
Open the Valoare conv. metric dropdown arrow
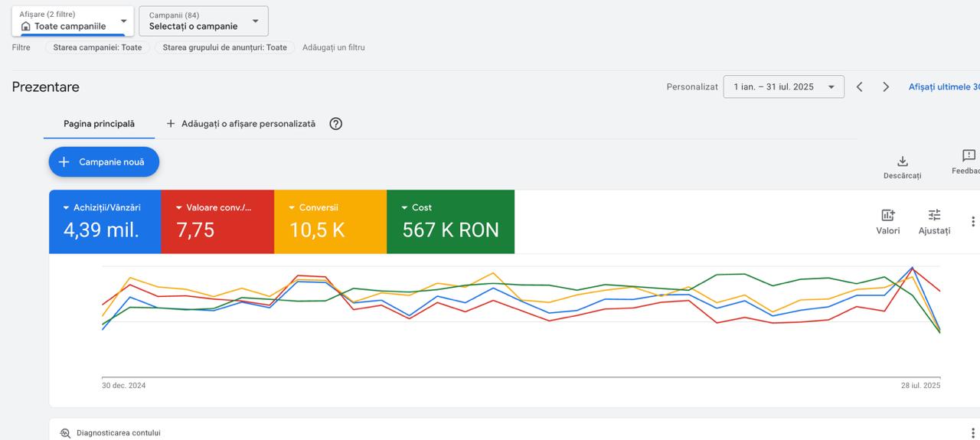point(179,207)
